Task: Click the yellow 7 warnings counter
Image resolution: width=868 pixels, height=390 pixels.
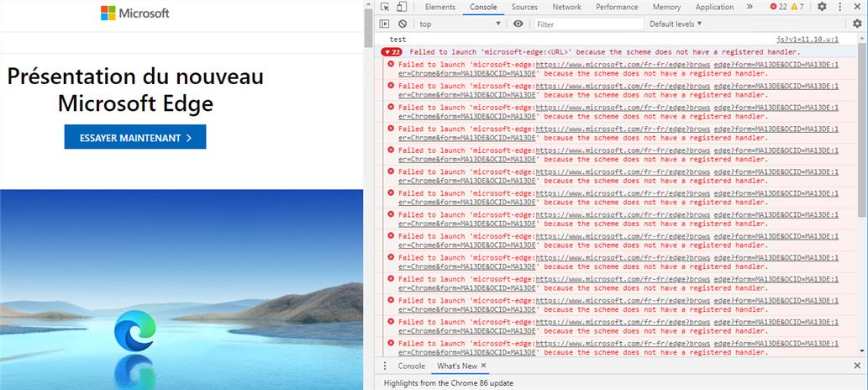Action: point(797,8)
